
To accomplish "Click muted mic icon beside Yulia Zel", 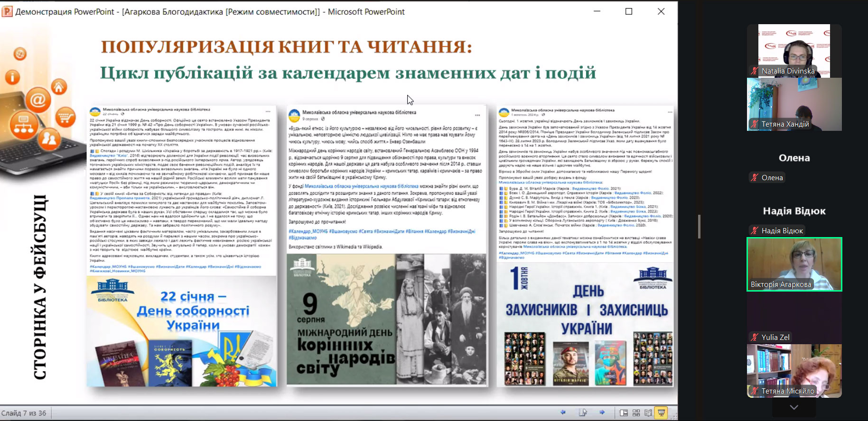I will [x=755, y=338].
